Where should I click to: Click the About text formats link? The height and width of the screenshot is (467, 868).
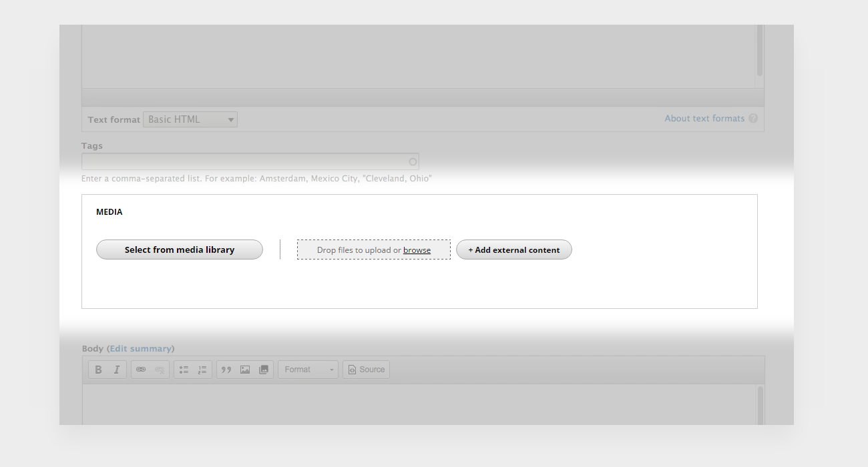click(704, 118)
